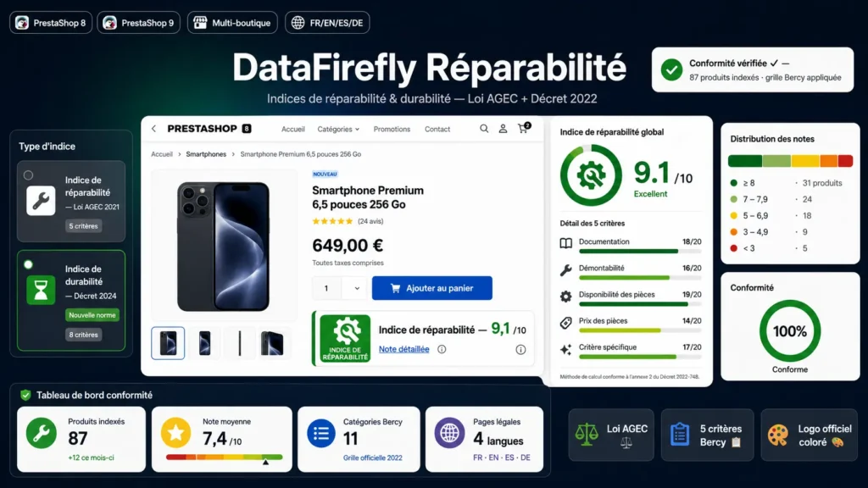
Task: Click the distribution des notes color bar
Action: [791, 161]
